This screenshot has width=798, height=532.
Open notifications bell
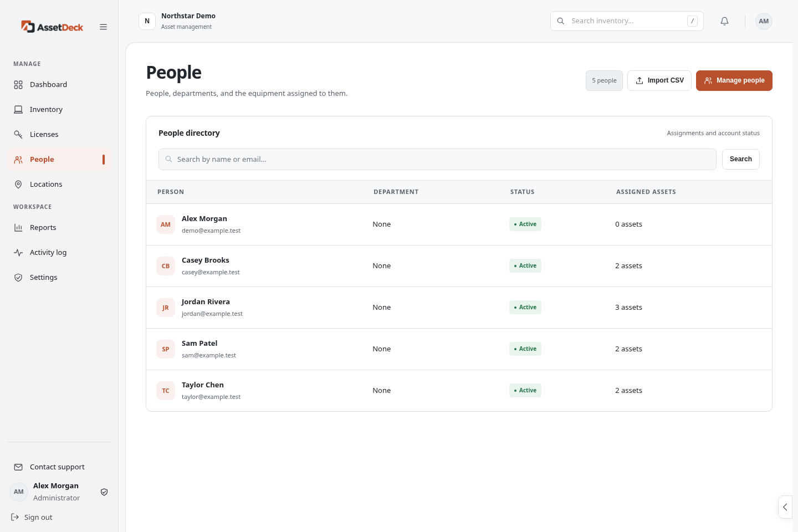point(724,21)
